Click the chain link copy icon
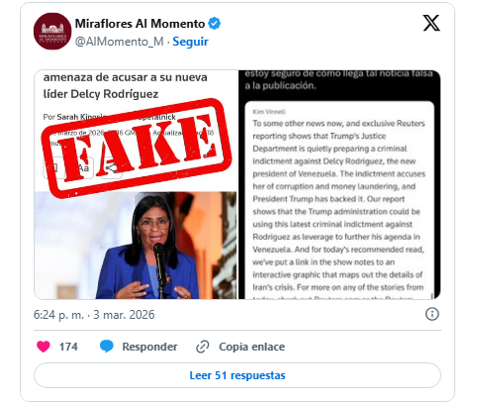This screenshot has width=478, height=413. 203,347
